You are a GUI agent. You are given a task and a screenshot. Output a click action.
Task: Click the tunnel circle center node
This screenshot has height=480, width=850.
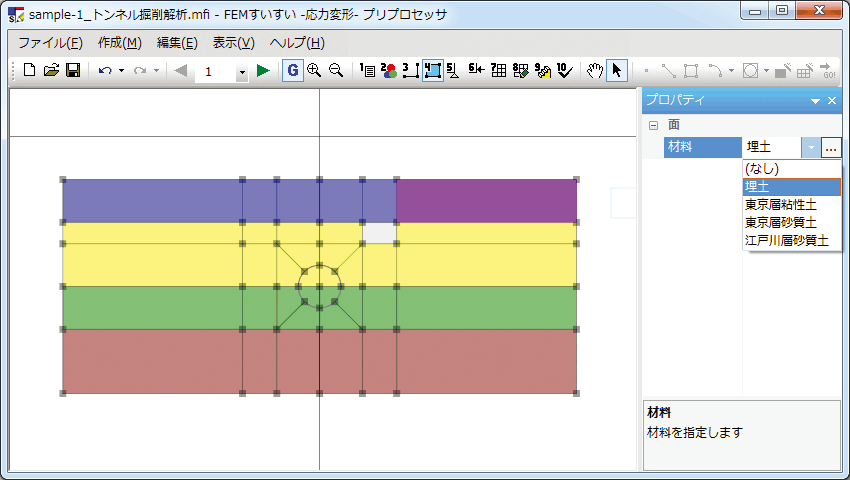pos(319,286)
